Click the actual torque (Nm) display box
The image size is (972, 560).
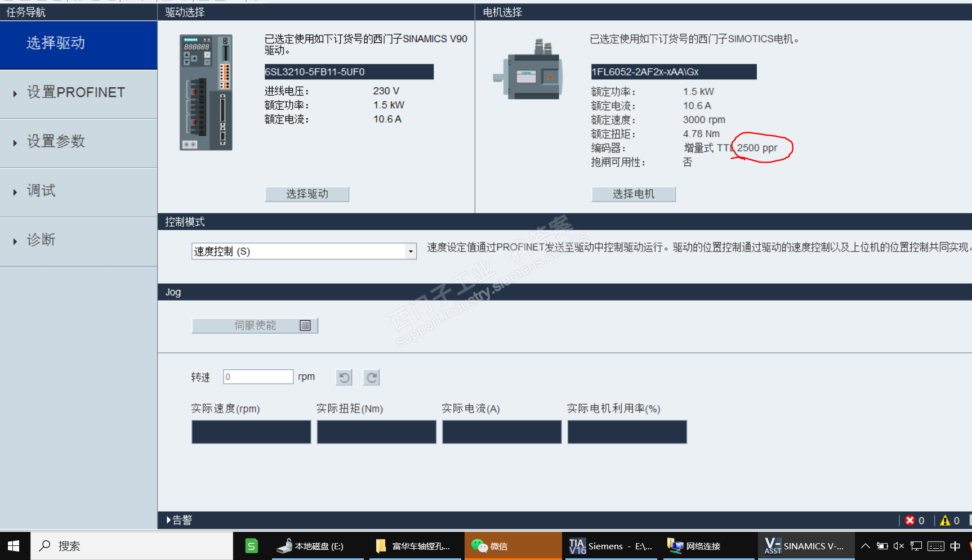coord(377,432)
